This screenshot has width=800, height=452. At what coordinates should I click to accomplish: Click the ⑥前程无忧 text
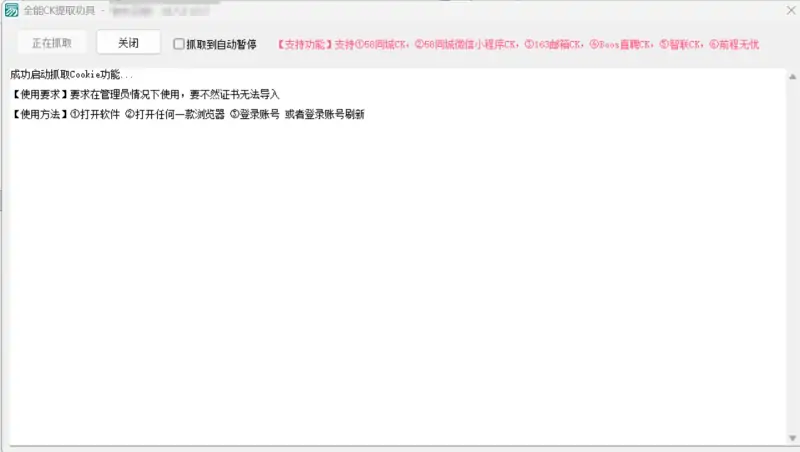(x=734, y=45)
